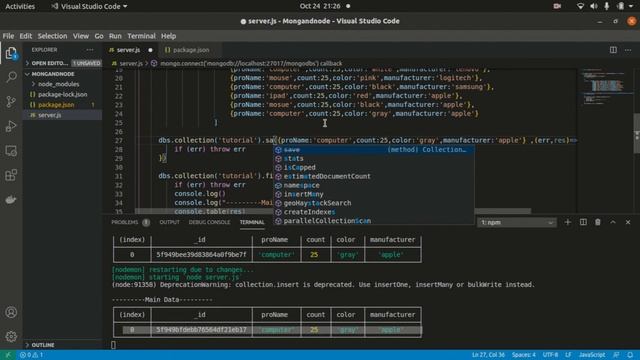Choose the 'isCapped' autocomplete suggestion
This screenshot has width=640, height=360.
pyautogui.click(x=373, y=168)
